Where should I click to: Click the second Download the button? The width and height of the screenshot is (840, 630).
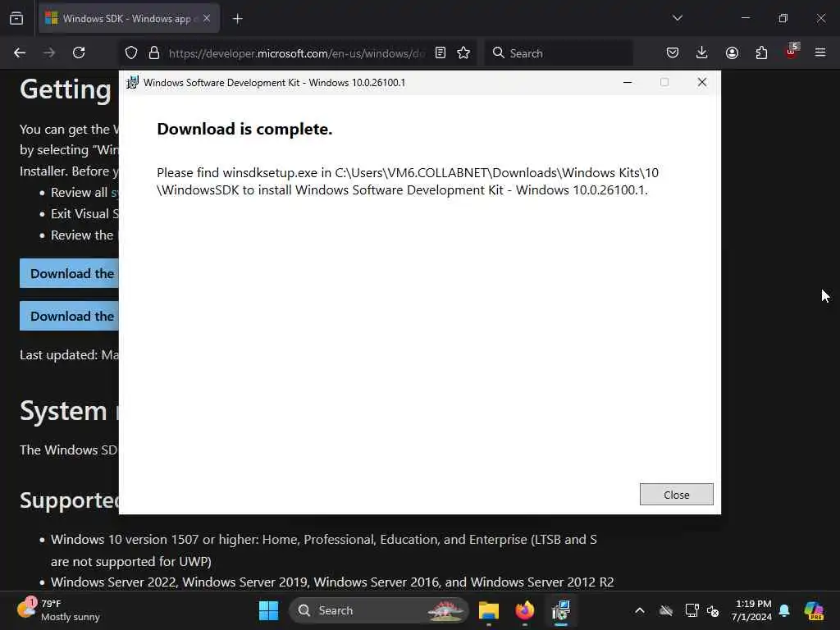(x=69, y=316)
